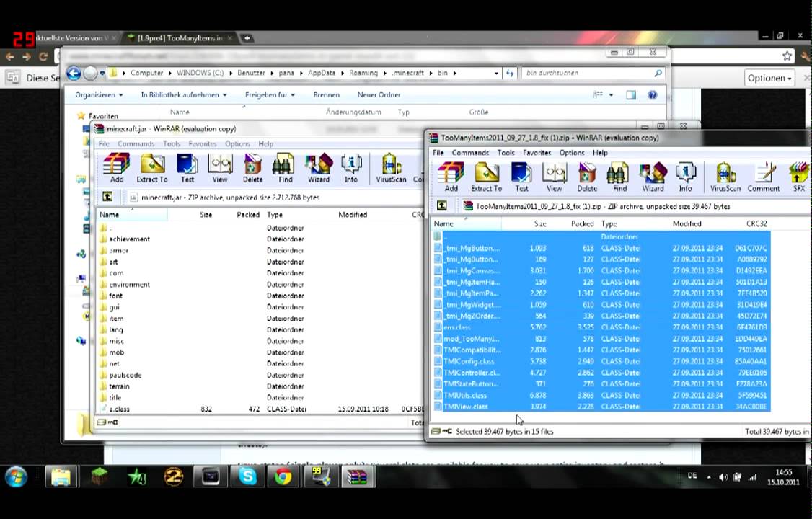The height and width of the screenshot is (519, 812).
Task: Toggle Explorer preview pane icon
Action: (x=631, y=94)
